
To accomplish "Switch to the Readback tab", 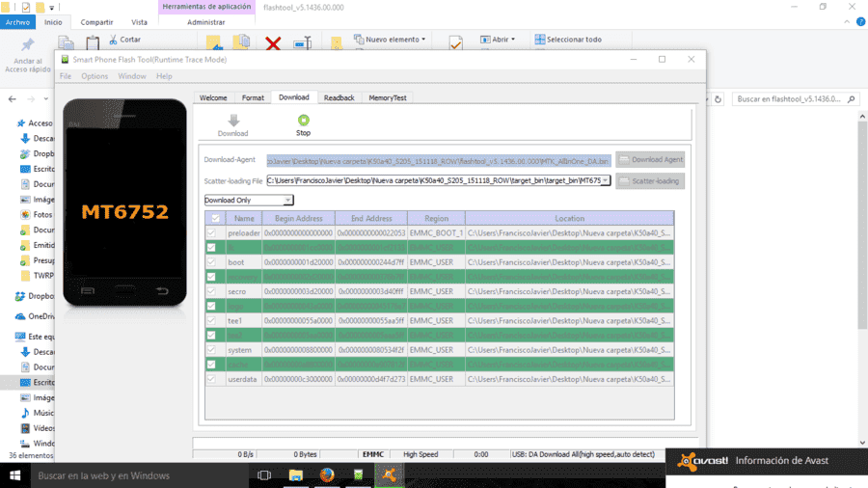I will [x=339, y=98].
